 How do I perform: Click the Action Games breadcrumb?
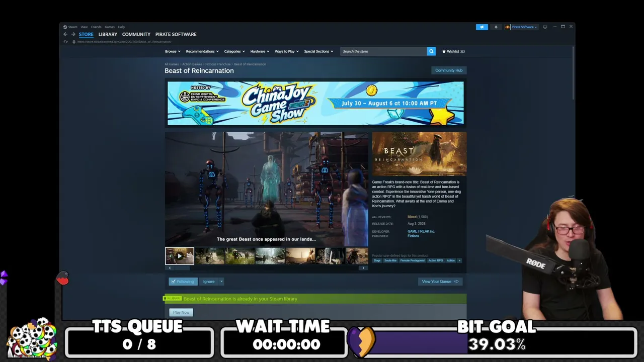coord(192,64)
